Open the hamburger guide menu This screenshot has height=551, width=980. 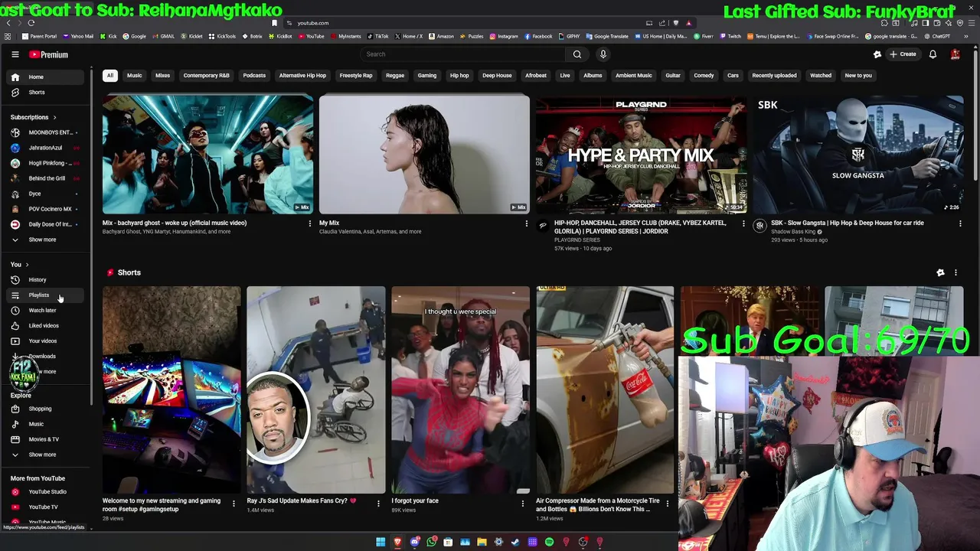click(x=15, y=54)
